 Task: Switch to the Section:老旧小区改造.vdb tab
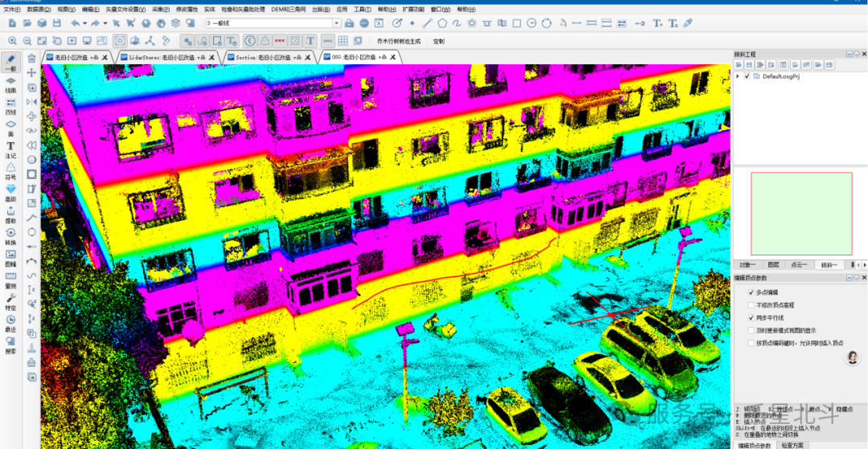[x=268, y=57]
